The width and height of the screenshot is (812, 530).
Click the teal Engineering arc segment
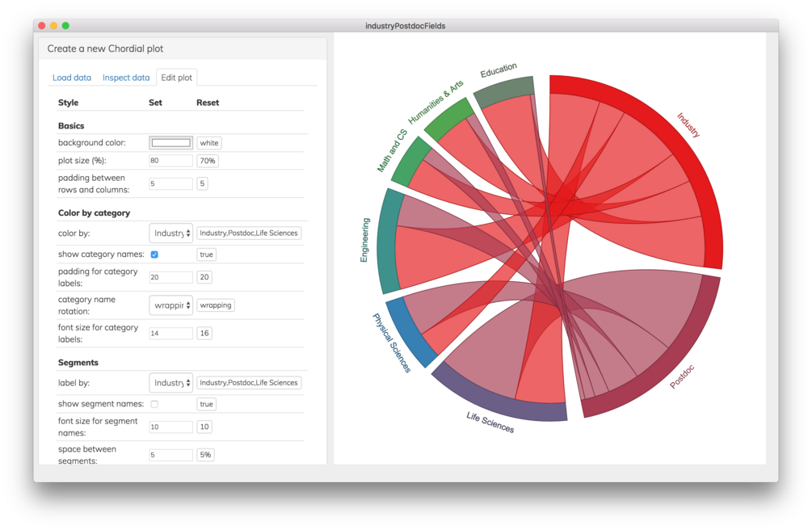389,242
